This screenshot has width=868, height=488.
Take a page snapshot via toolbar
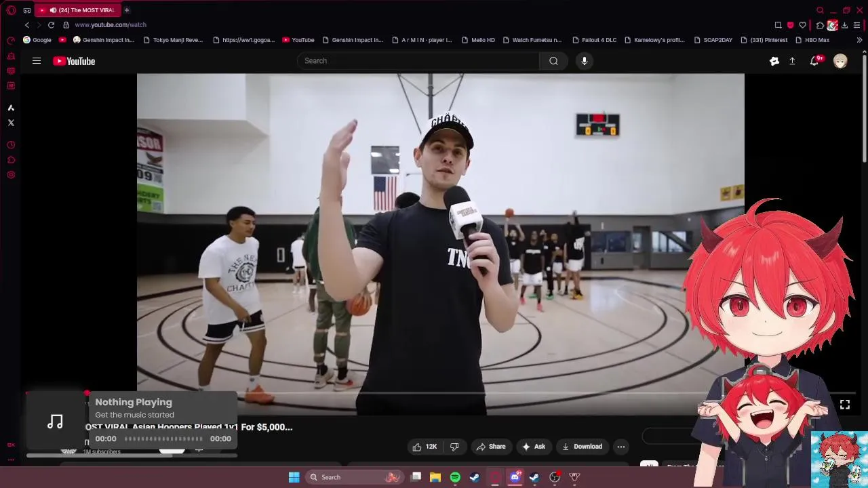point(778,25)
